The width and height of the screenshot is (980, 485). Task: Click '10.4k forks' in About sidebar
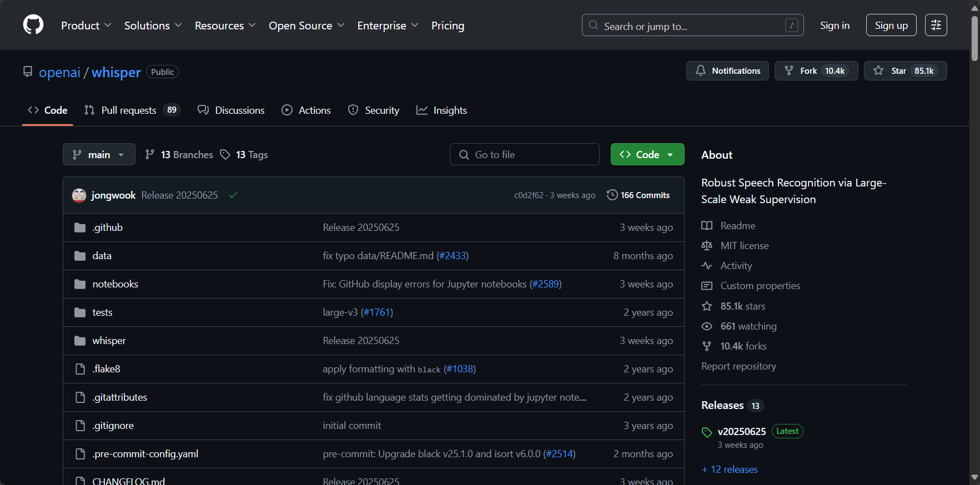click(743, 346)
